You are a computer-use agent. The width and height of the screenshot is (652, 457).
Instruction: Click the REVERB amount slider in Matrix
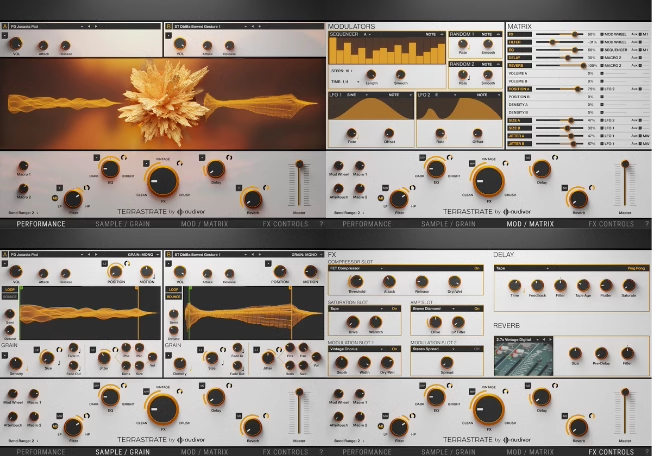pos(560,65)
